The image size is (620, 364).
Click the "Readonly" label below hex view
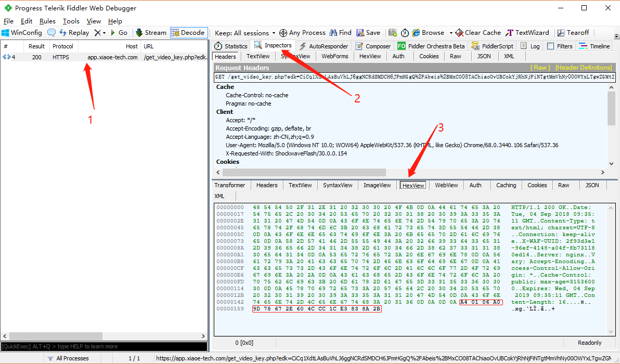click(589, 343)
